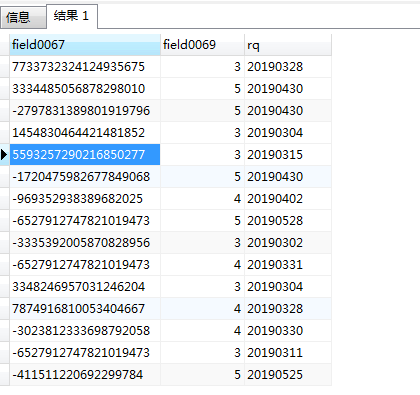This screenshot has height=395, width=420.
Task: Click field0069 value 5 in the 20190525 row
Action: (x=202, y=375)
